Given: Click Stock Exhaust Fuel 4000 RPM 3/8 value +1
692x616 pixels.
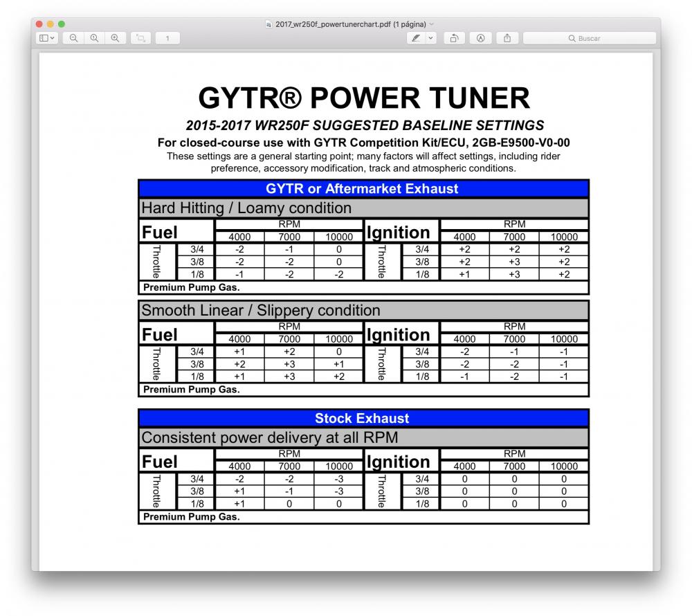Looking at the screenshot, I should point(239,491).
